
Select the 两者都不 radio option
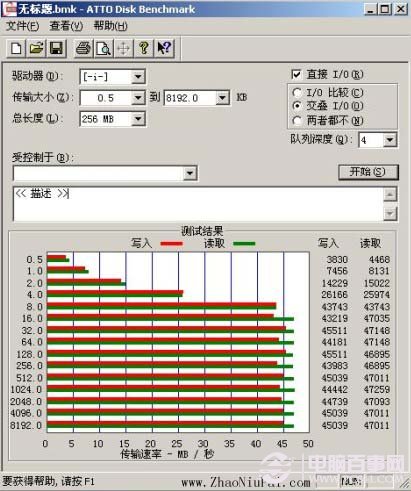click(296, 120)
